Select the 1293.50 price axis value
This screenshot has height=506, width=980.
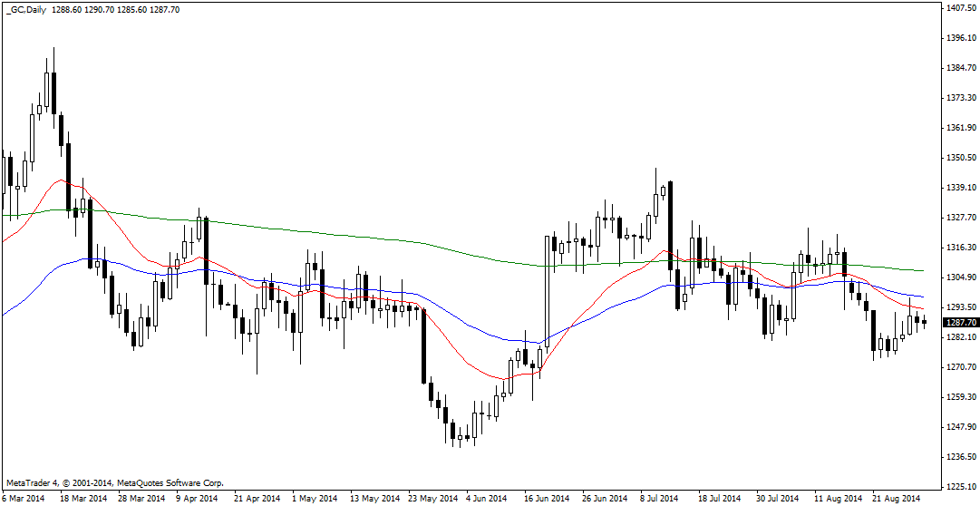coord(962,307)
